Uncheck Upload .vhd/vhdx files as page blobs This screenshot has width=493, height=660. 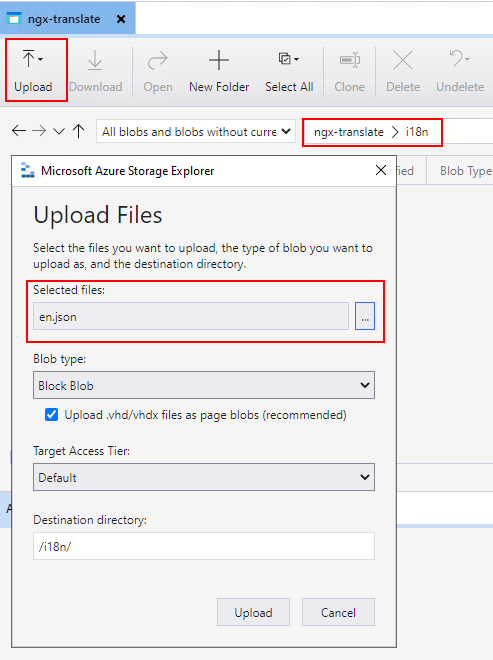pyautogui.click(x=51, y=415)
